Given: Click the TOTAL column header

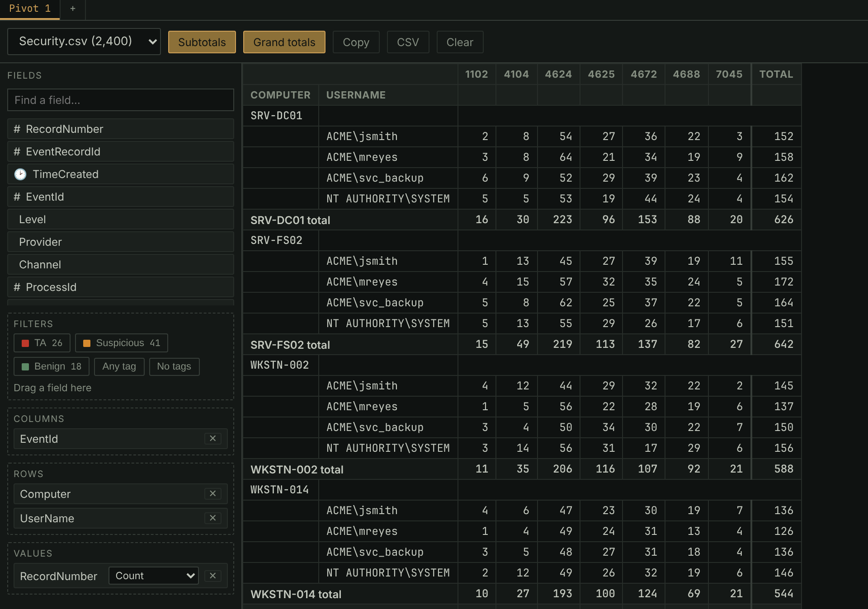Looking at the screenshot, I should (x=776, y=74).
